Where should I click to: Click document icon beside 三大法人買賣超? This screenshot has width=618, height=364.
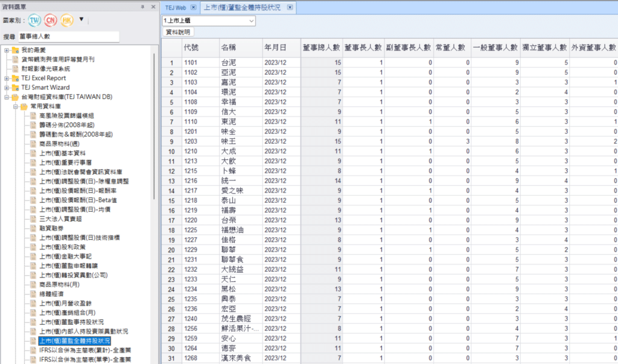coord(33,219)
